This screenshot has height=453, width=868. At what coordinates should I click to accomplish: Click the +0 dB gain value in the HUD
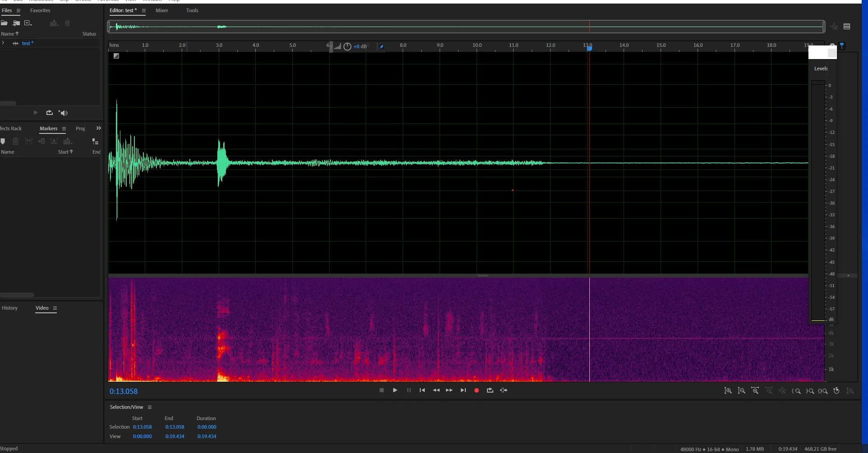(360, 46)
